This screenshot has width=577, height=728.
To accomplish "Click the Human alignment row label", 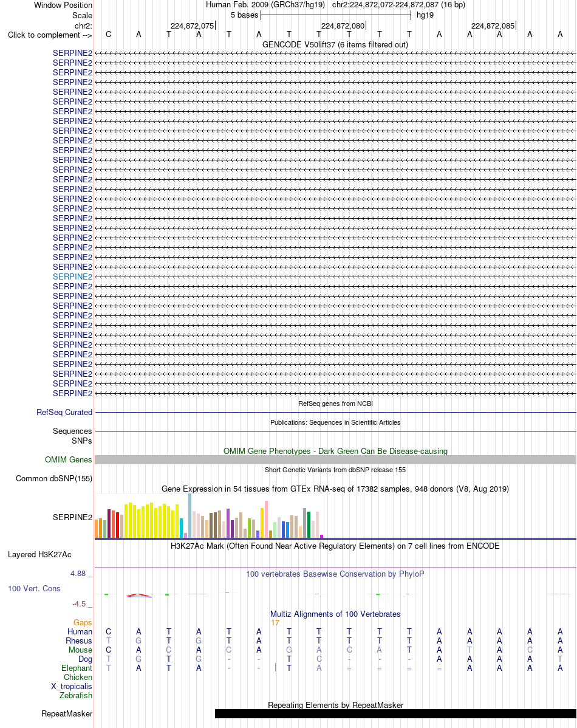I will [x=80, y=631].
